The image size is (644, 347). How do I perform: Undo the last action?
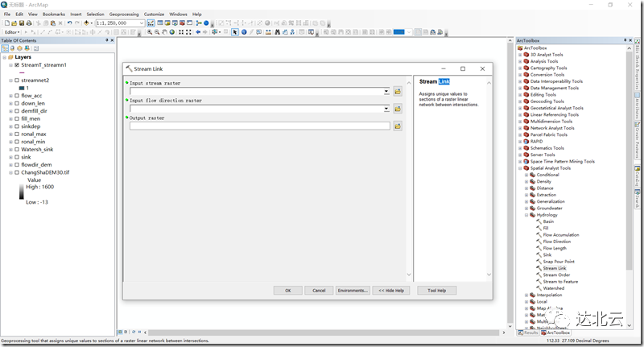[x=69, y=23]
